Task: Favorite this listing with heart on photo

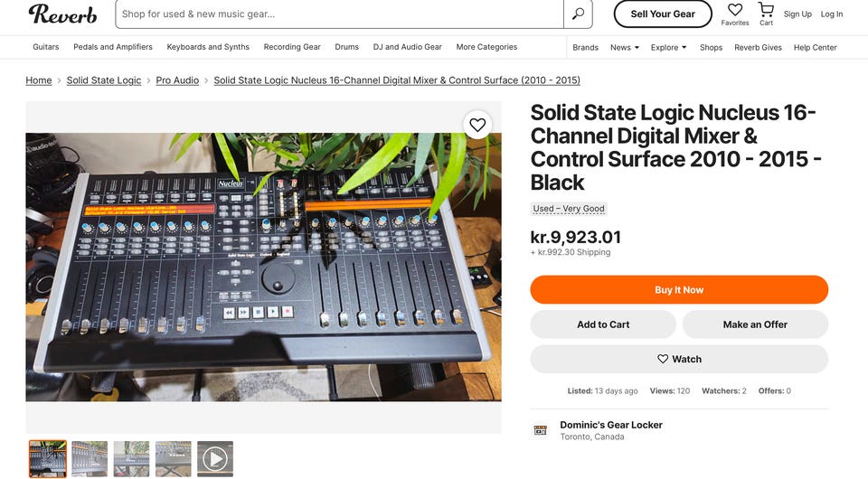Action: tap(477, 125)
